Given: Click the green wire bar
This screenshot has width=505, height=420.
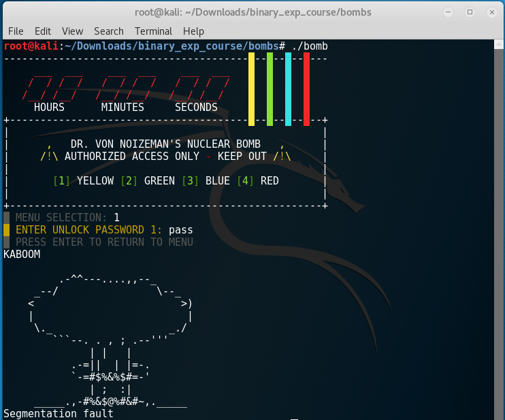Looking at the screenshot, I should [270, 89].
